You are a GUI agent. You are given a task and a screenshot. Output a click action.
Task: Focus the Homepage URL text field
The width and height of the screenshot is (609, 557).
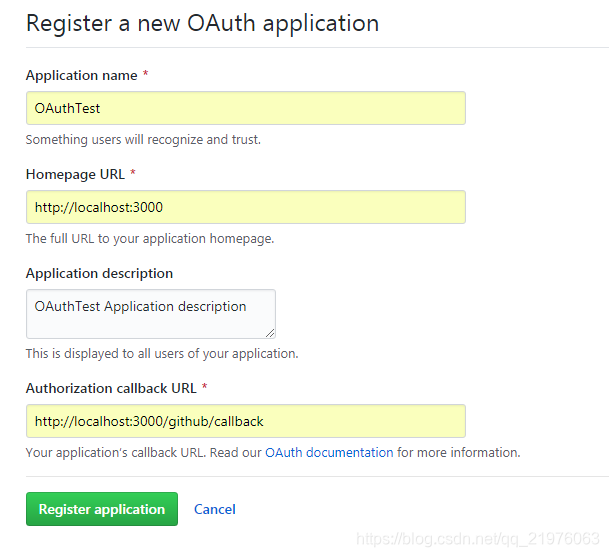pyautogui.click(x=245, y=207)
